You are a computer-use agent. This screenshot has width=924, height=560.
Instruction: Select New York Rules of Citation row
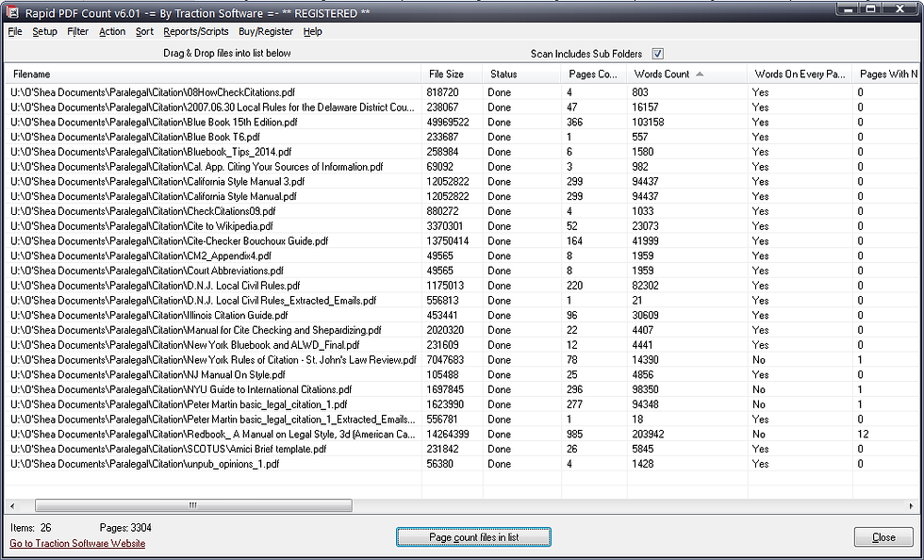point(461,360)
